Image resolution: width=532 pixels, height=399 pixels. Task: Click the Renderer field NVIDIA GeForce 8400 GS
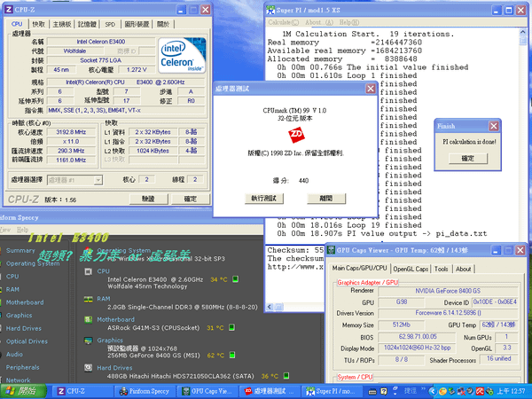click(448, 291)
